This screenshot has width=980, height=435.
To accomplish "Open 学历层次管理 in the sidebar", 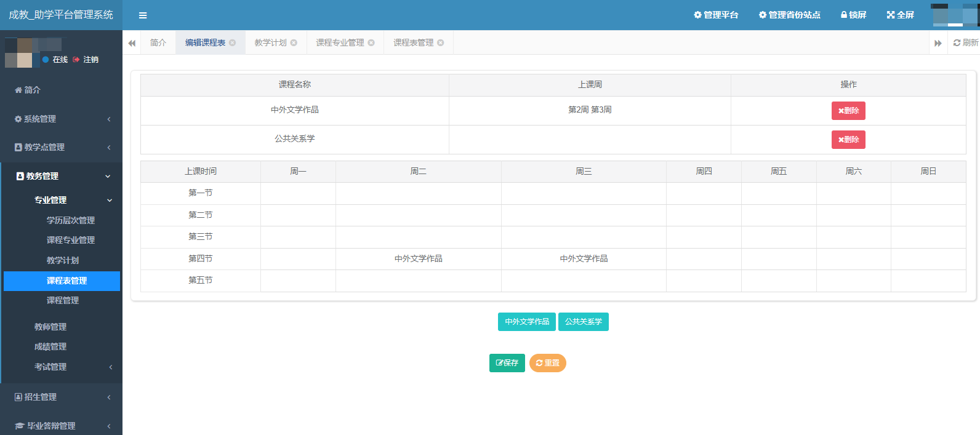I will 71,220.
